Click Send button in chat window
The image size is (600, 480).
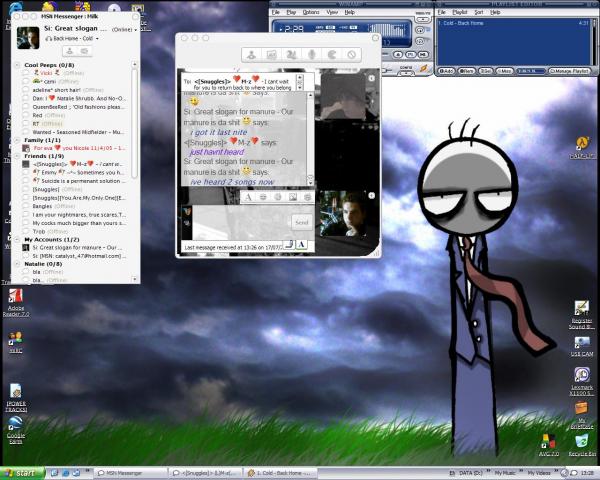[302, 222]
